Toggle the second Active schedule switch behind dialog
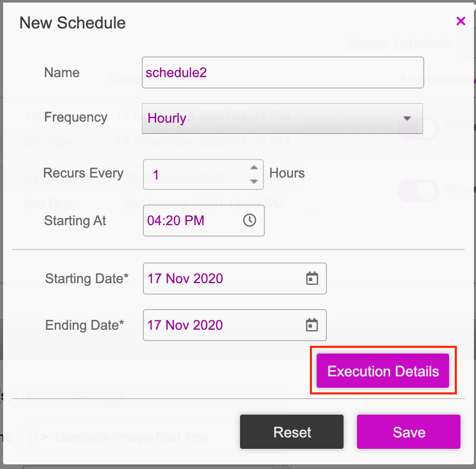 418,191
